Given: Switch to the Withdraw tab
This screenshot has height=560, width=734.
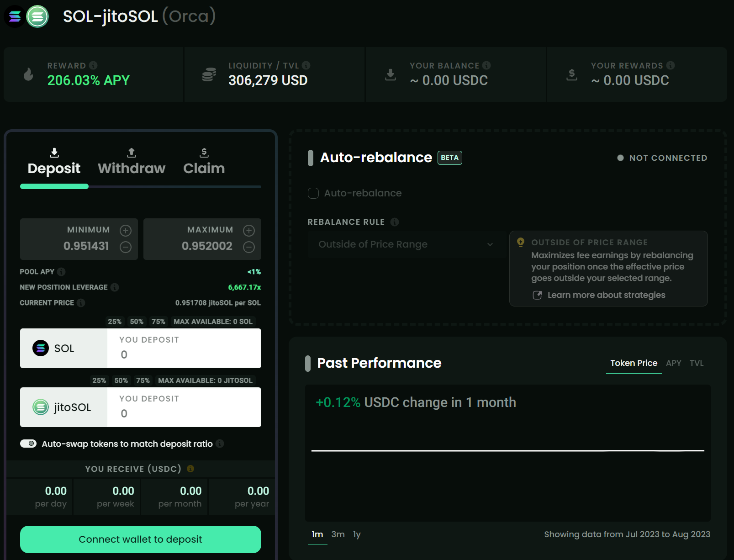Looking at the screenshot, I should tap(132, 162).
